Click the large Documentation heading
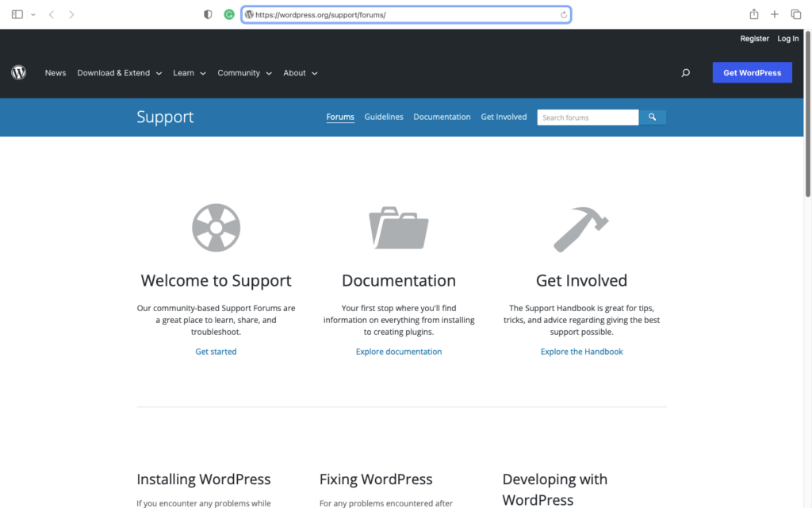This screenshot has width=812, height=508. click(399, 280)
